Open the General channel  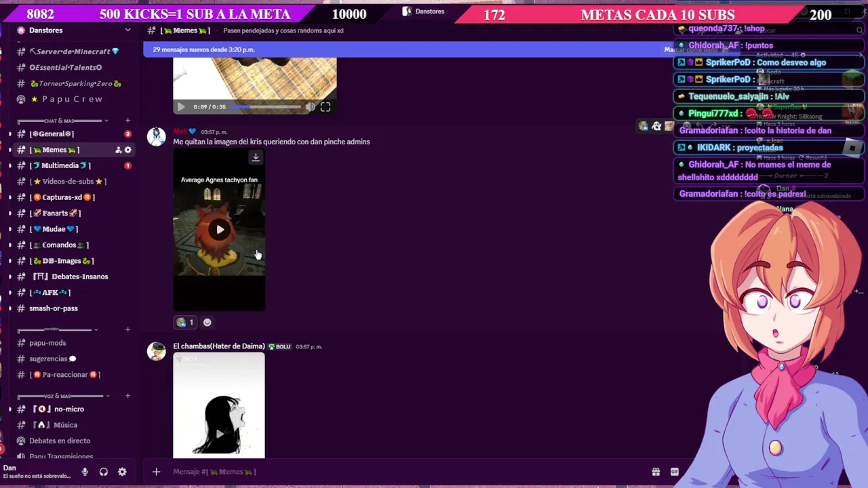[52, 134]
